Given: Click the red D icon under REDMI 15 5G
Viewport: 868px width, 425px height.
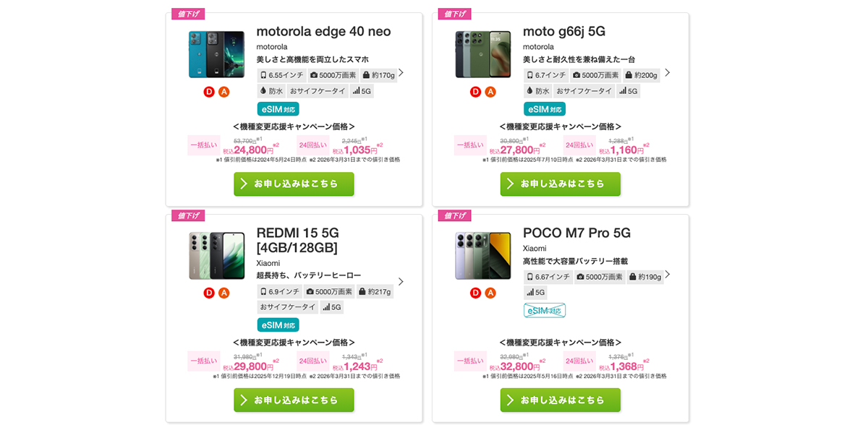Looking at the screenshot, I should (209, 293).
